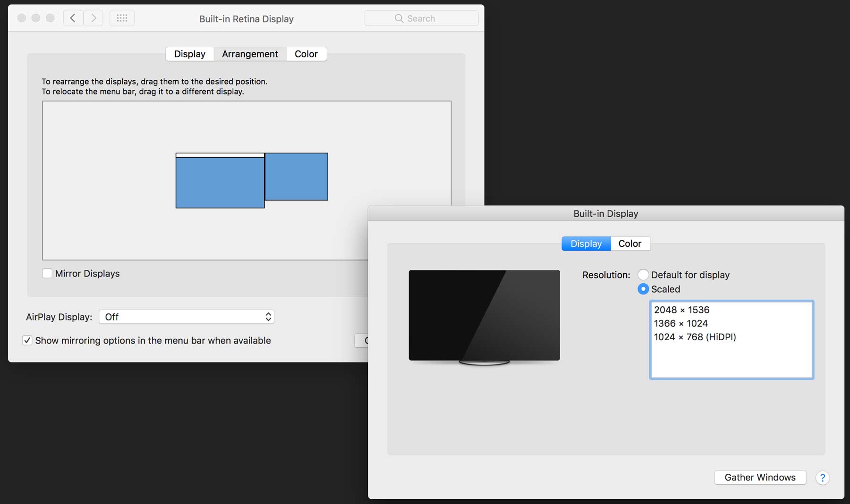Click the white menu bar strip on display
Image resolution: width=850 pixels, height=504 pixels.
tap(220, 155)
